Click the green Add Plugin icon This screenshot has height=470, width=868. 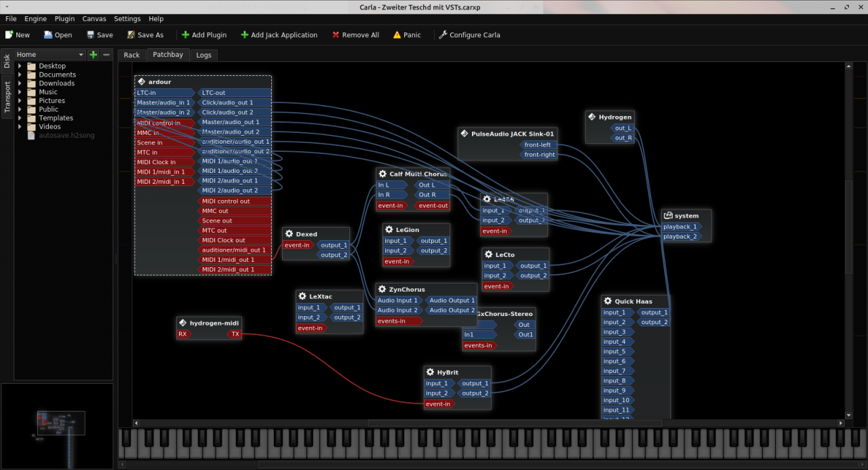pos(185,35)
